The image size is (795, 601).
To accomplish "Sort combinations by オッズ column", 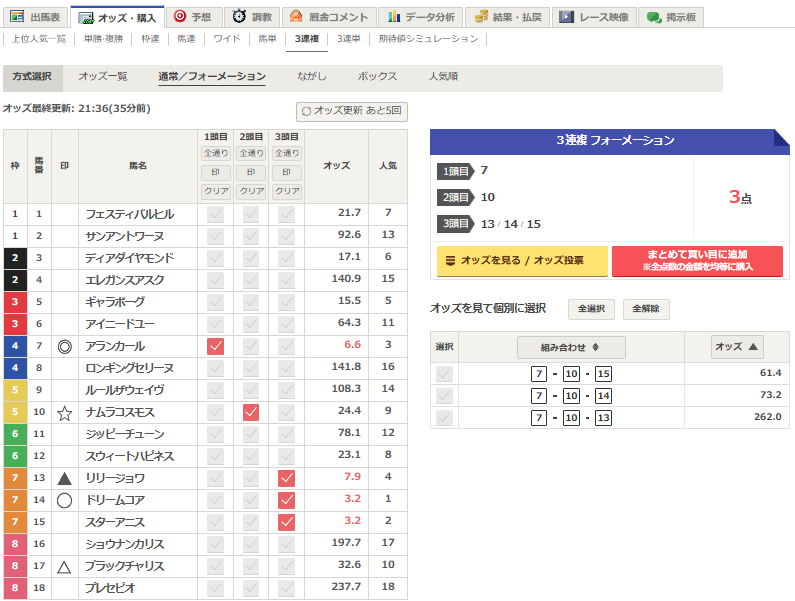I will (736, 347).
